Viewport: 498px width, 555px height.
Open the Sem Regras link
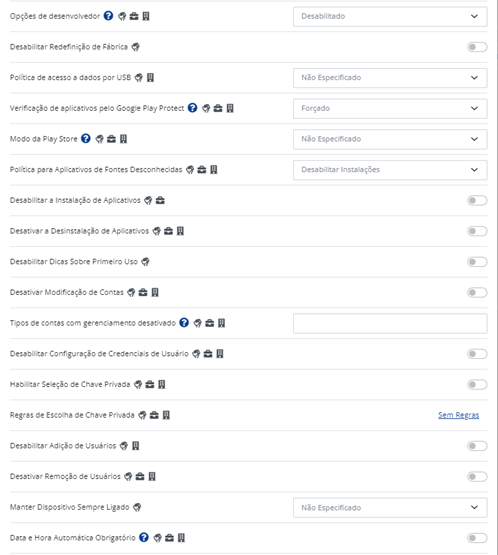tap(458, 415)
